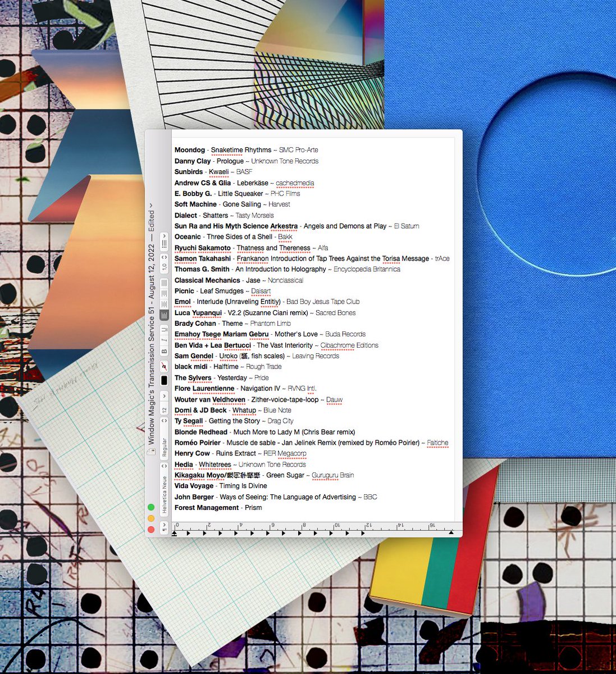Click the artist name Brady Cohan
The width and height of the screenshot is (616, 674).
point(195,324)
